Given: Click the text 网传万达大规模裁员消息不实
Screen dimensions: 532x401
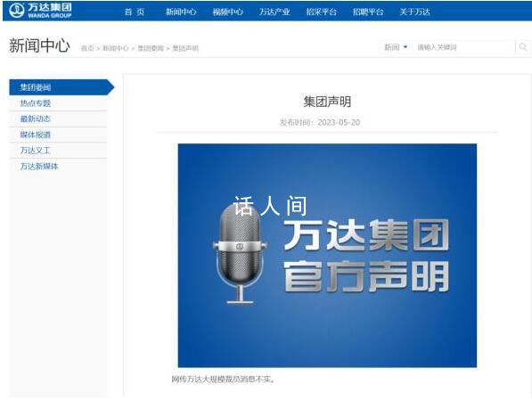Looking at the screenshot, I should tap(223, 379).
